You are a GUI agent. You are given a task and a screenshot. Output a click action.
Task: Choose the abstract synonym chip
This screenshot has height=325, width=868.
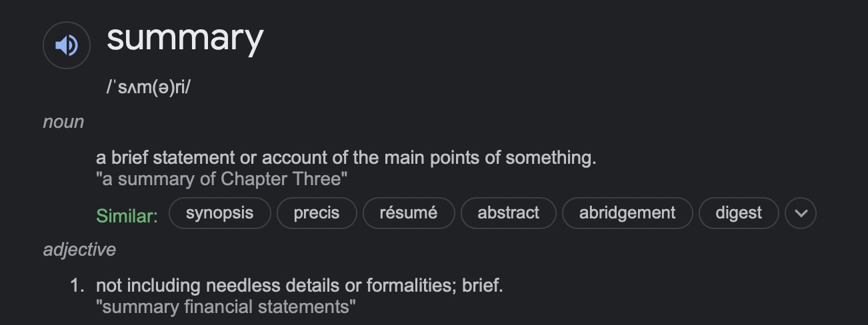[508, 213]
